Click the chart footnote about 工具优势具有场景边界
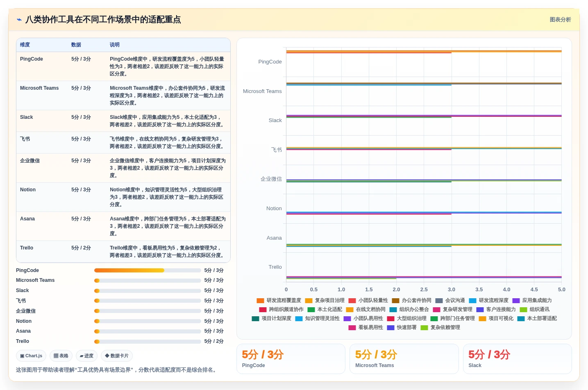The height and width of the screenshot is (390, 588). tap(117, 370)
